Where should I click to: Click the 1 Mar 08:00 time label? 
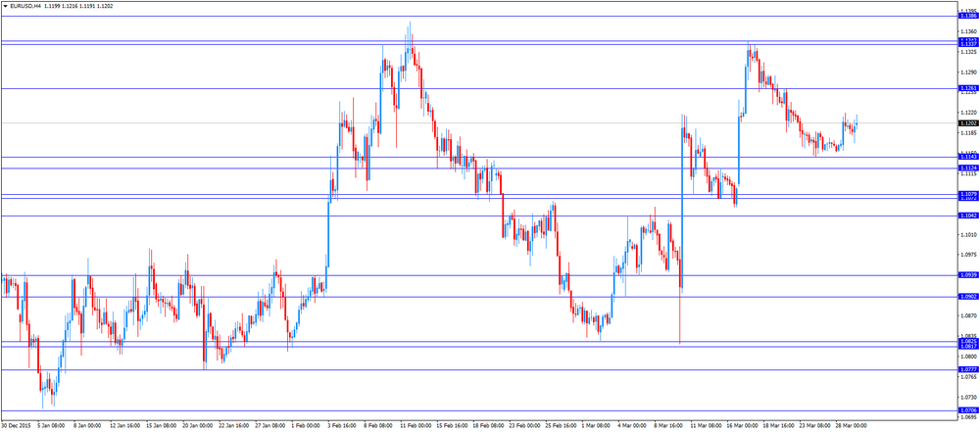(598, 425)
